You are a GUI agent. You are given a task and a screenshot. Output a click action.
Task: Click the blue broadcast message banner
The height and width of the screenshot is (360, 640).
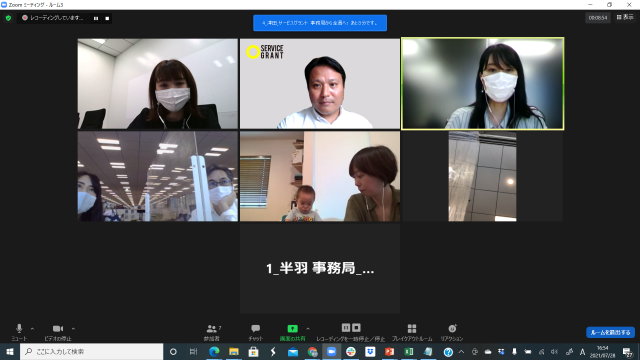[320, 23]
